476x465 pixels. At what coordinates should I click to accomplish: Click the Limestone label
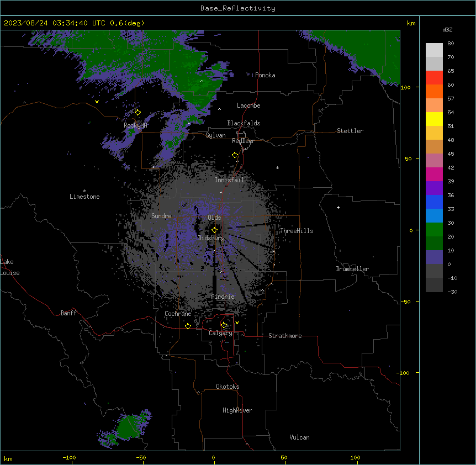84,197
